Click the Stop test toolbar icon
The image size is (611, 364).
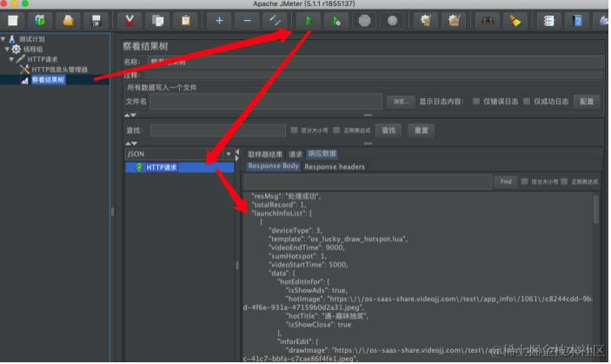[x=364, y=20]
